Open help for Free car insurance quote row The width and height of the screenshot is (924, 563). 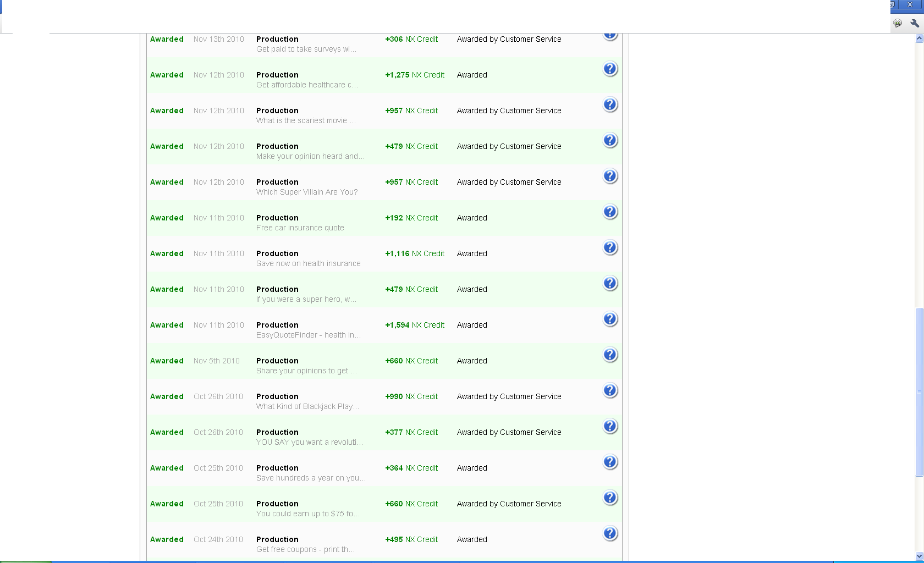tap(610, 212)
